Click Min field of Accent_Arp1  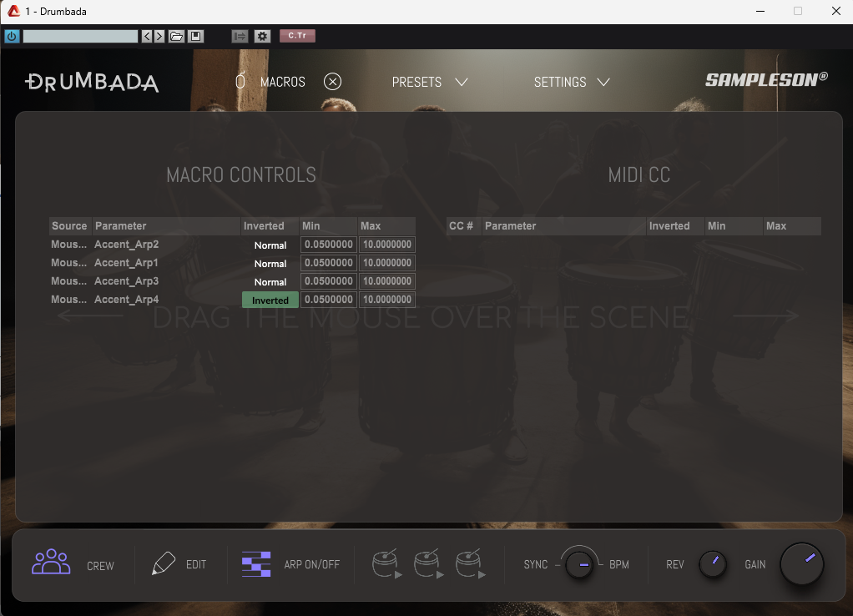click(x=329, y=263)
